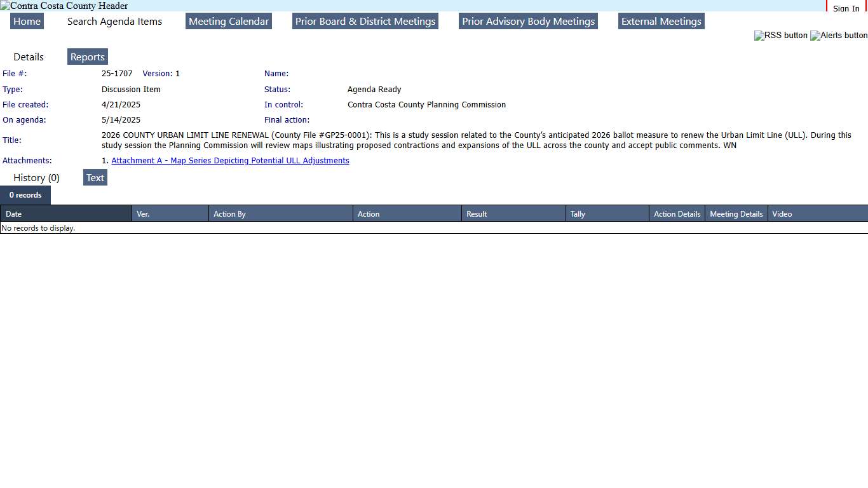Go to the Home menu item
868x488 pixels.
coord(27,22)
